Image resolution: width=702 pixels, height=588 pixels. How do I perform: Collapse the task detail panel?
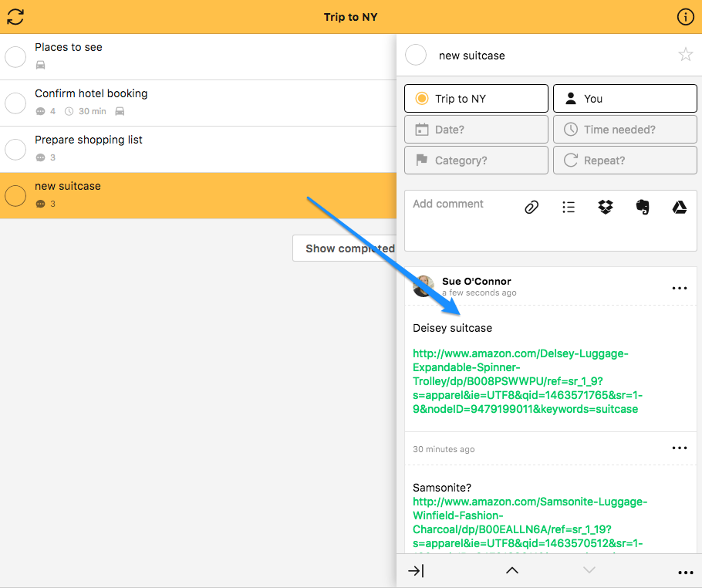416,570
